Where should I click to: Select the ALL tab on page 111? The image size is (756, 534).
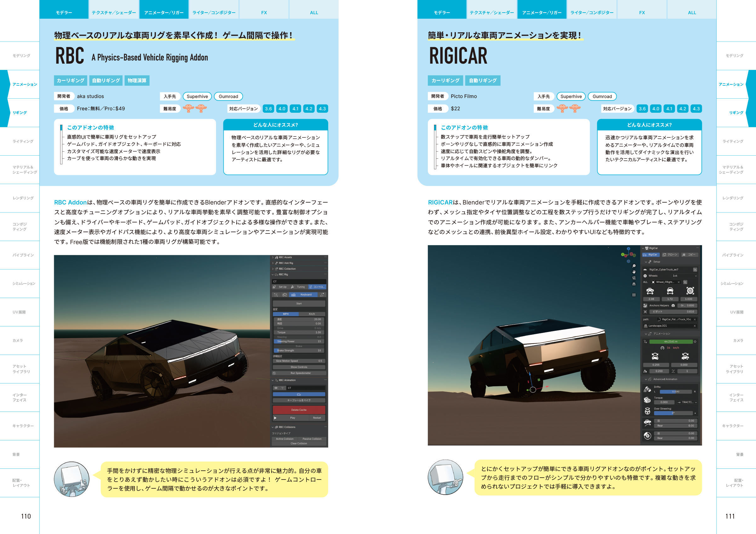tap(692, 9)
